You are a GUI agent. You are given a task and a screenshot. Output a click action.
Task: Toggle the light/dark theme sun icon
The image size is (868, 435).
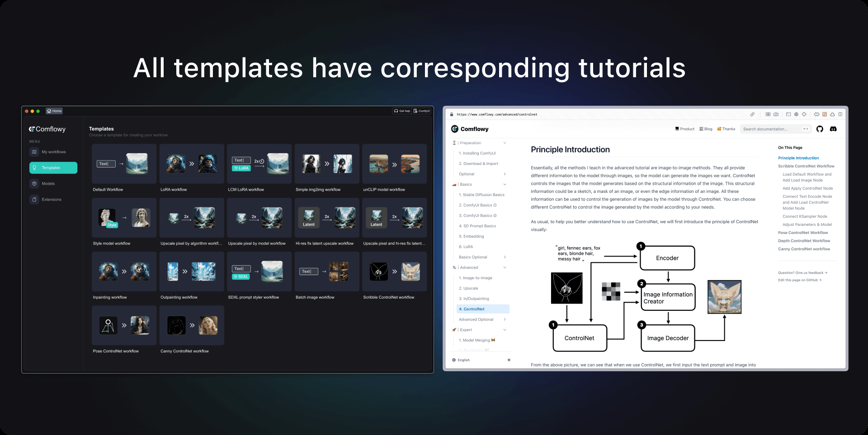pyautogui.click(x=509, y=360)
